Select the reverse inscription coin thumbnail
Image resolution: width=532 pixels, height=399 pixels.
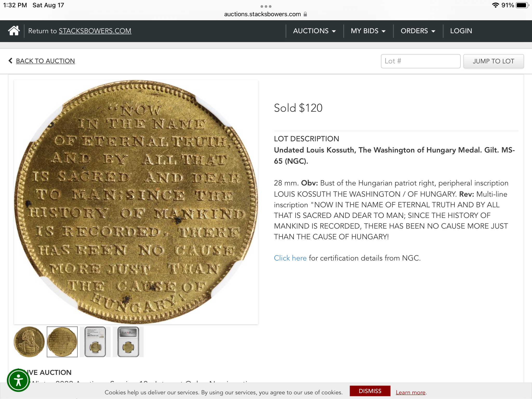(x=62, y=342)
